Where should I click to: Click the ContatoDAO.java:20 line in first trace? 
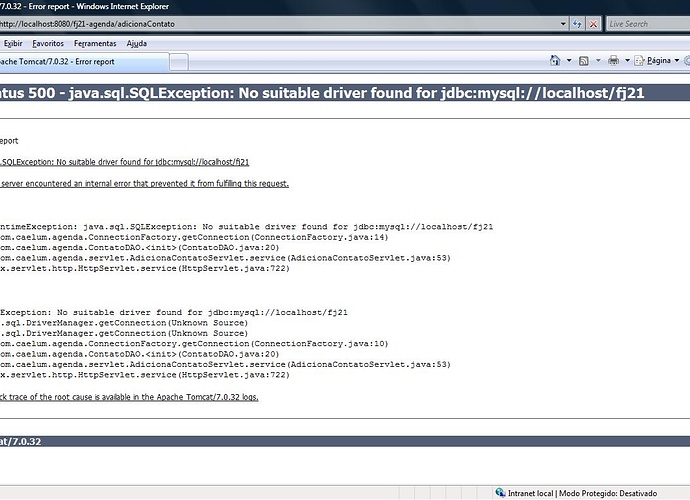pos(139,248)
